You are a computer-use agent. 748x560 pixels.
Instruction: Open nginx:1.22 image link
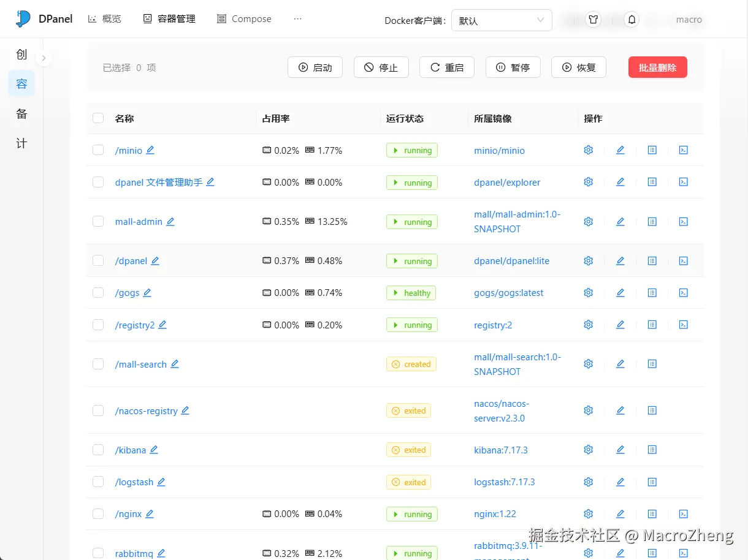pos(495,514)
